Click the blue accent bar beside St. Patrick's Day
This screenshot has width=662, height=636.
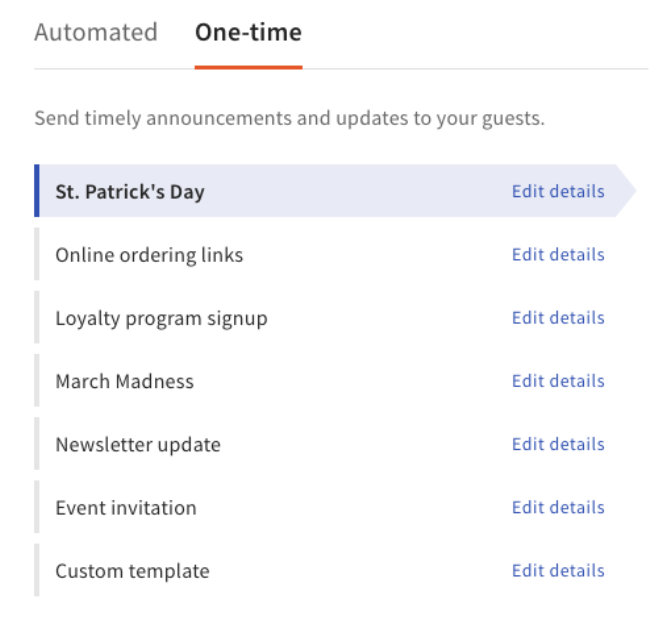[x=37, y=191]
